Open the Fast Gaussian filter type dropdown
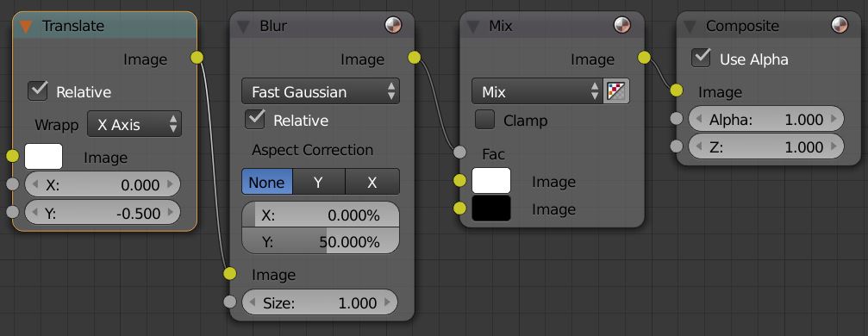This screenshot has height=336, width=868. point(321,91)
